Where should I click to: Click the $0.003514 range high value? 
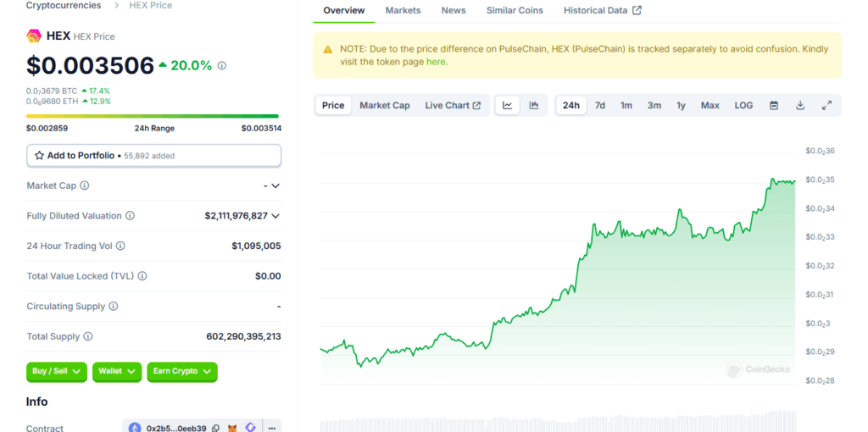tap(261, 128)
